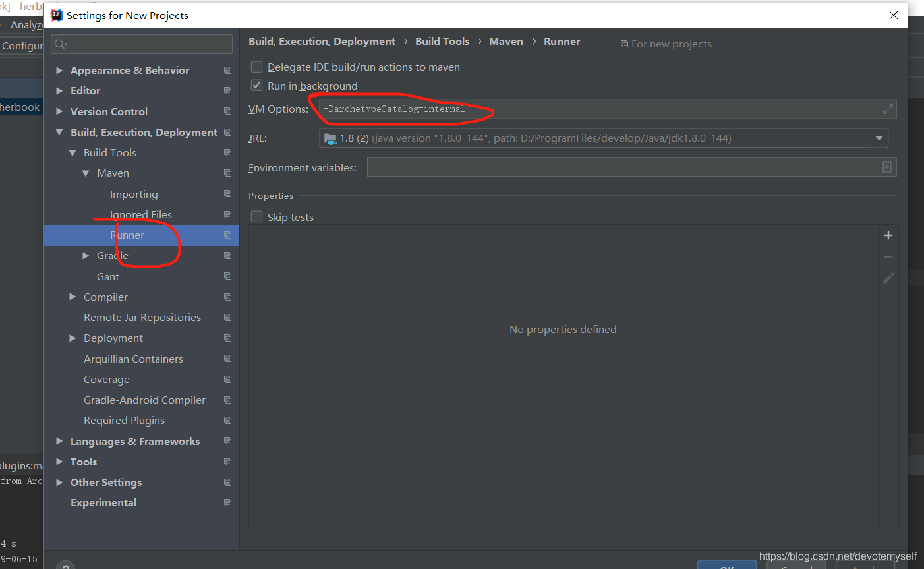Close the Settings dialog
This screenshot has width=924, height=569.
tap(894, 15)
